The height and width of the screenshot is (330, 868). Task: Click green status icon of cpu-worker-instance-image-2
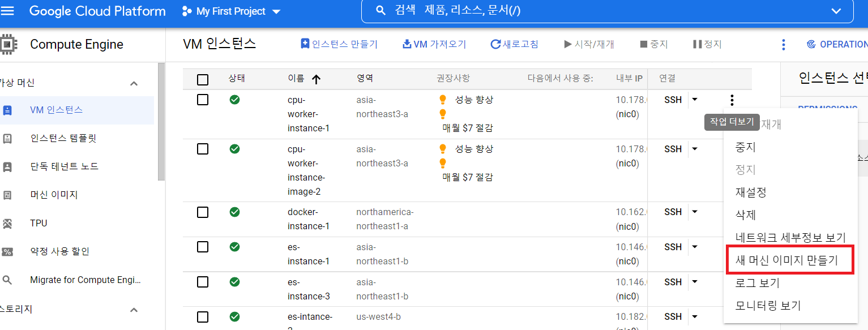coord(234,149)
